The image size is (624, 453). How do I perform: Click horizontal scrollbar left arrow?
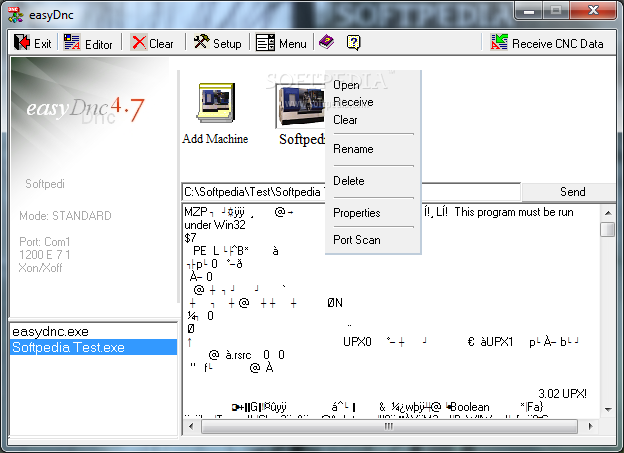[x=191, y=426]
